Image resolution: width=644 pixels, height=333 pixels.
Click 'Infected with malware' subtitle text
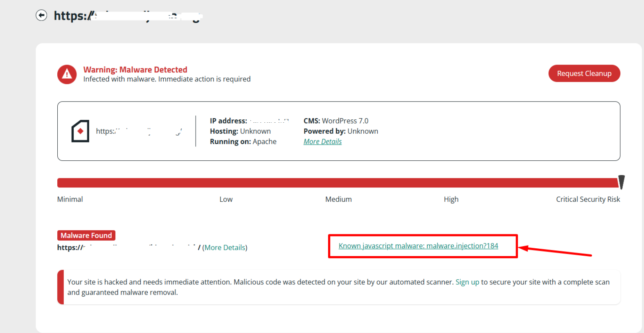point(167,79)
